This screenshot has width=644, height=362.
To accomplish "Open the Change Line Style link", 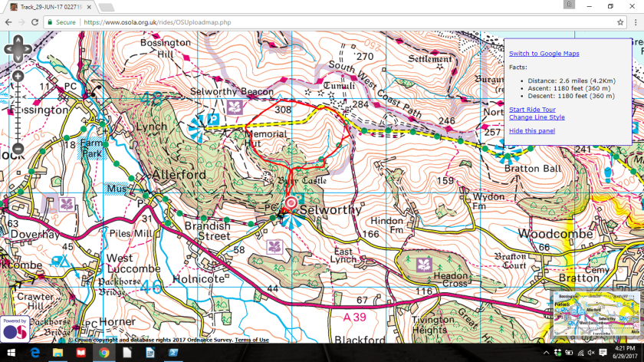I will pos(537,117).
